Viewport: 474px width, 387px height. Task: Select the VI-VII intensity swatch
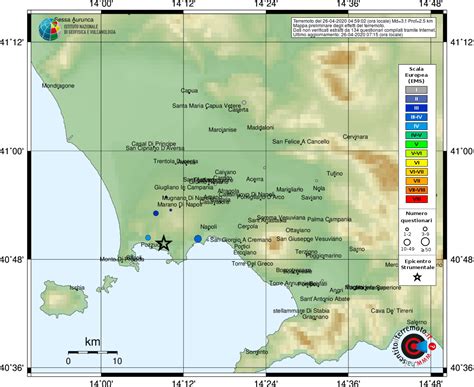[x=416, y=172]
